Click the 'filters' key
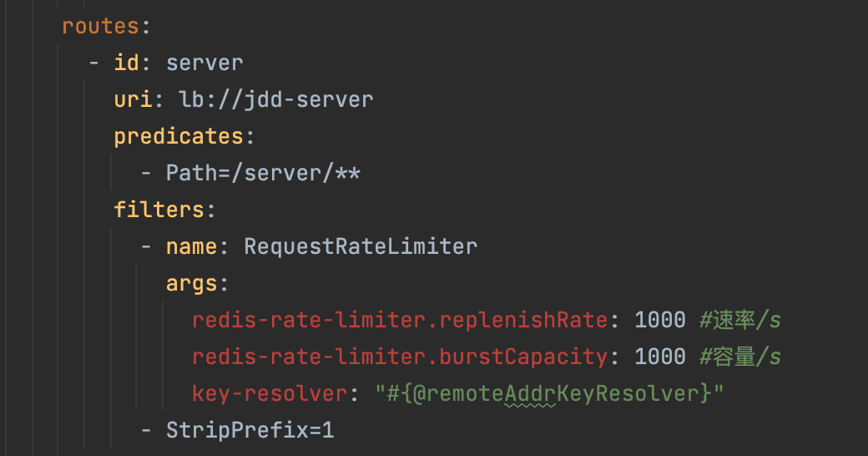This screenshot has height=456, width=868. tap(159, 210)
